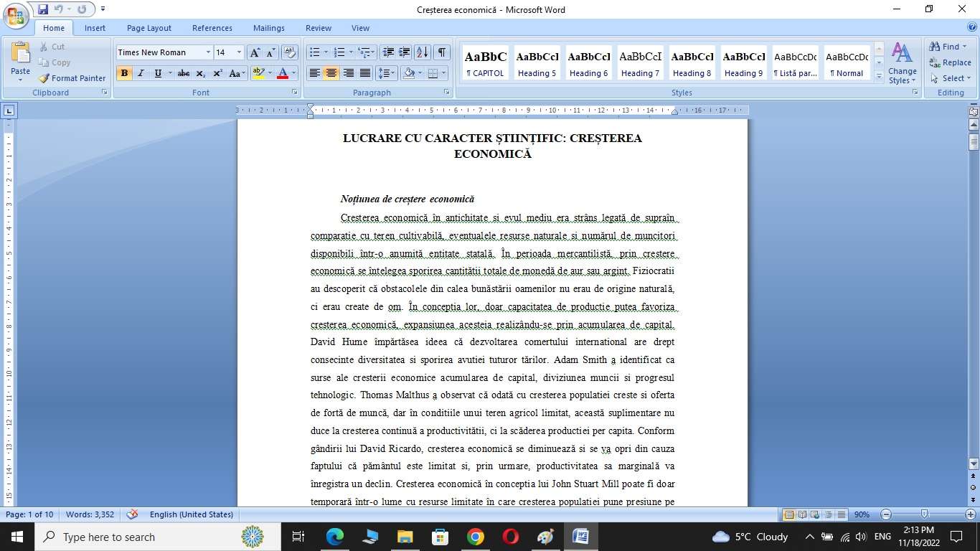980x551 pixels.
Task: Apply the Subscript formatting icon
Action: coord(201,73)
